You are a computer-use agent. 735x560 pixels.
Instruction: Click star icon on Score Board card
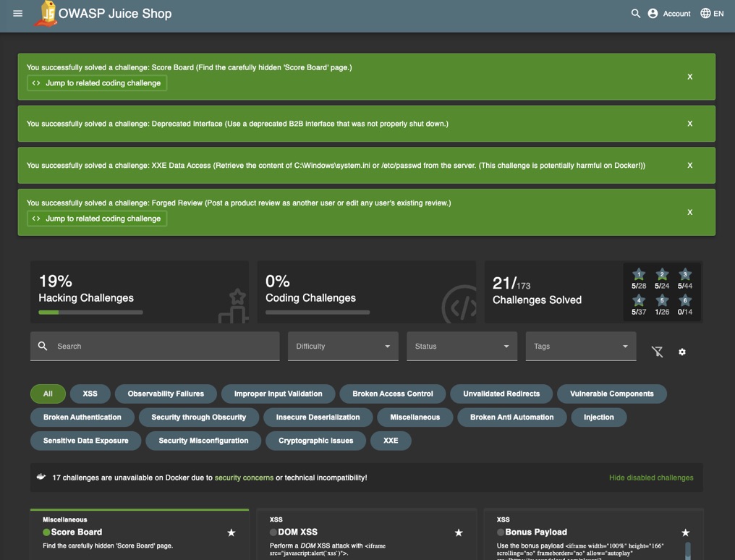click(231, 533)
